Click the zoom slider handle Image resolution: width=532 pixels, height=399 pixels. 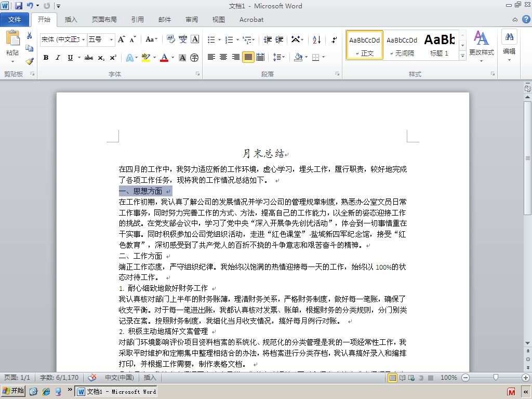pyautogui.click(x=496, y=377)
